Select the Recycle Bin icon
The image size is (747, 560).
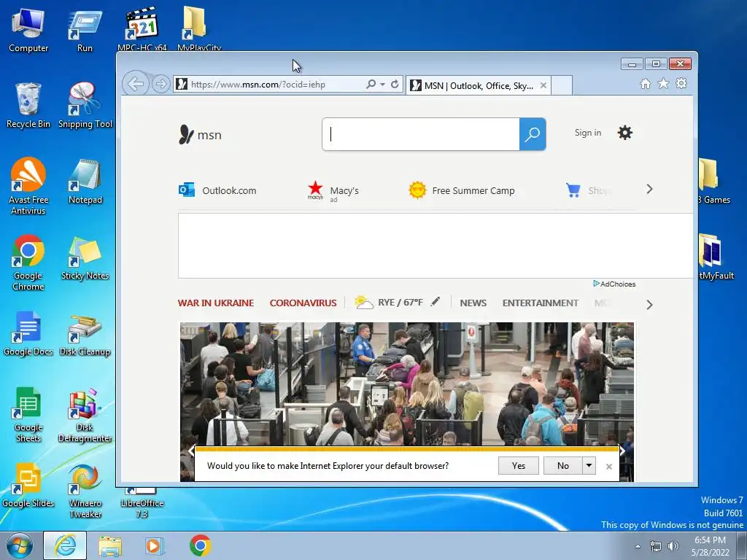pyautogui.click(x=28, y=106)
